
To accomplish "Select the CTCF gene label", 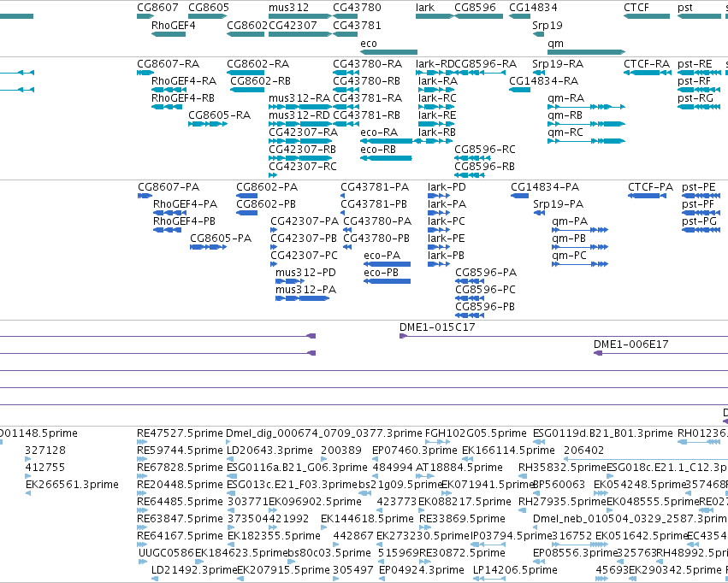I will 636,8.
